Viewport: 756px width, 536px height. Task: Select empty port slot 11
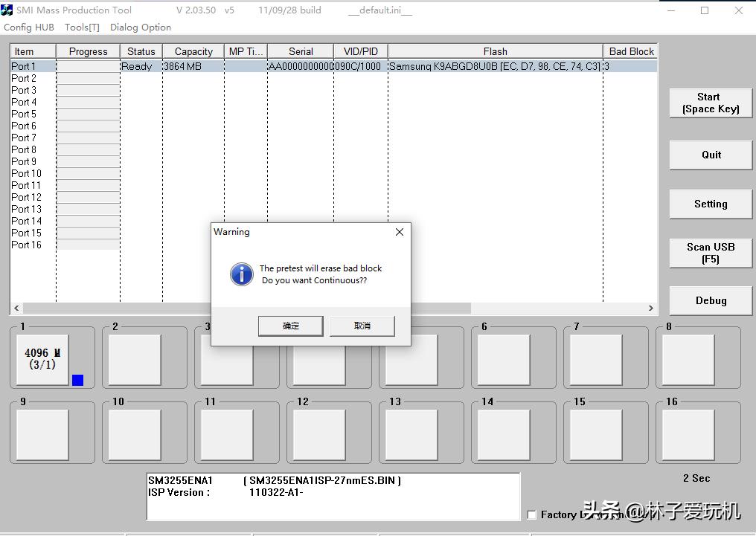[227, 435]
